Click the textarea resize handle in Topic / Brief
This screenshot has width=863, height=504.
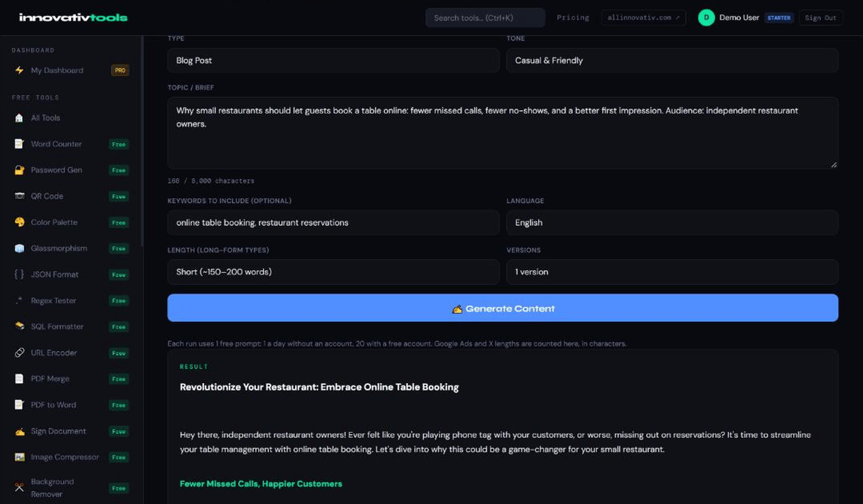point(833,164)
